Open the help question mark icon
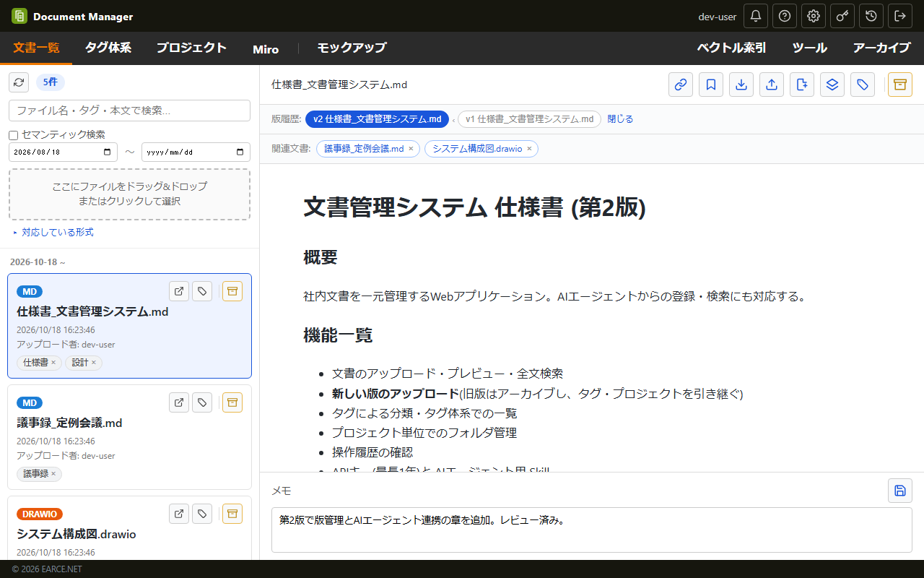This screenshot has height=578, width=924. point(785,16)
